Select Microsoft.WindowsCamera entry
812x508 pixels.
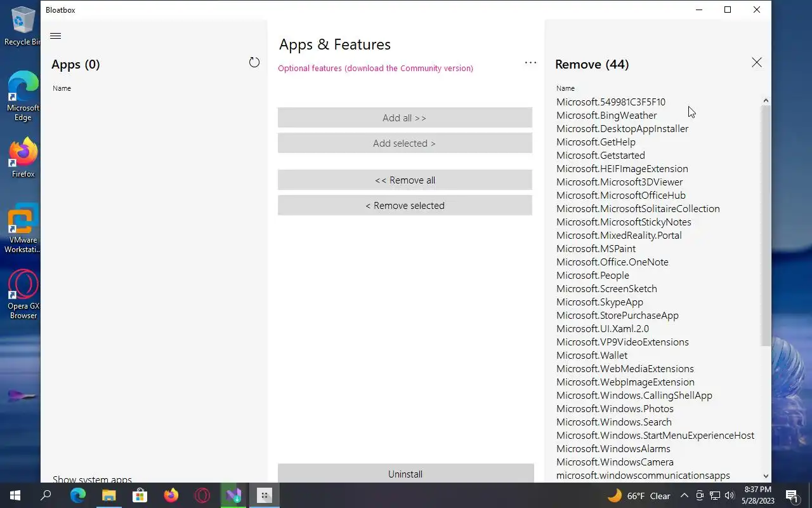tap(615, 462)
